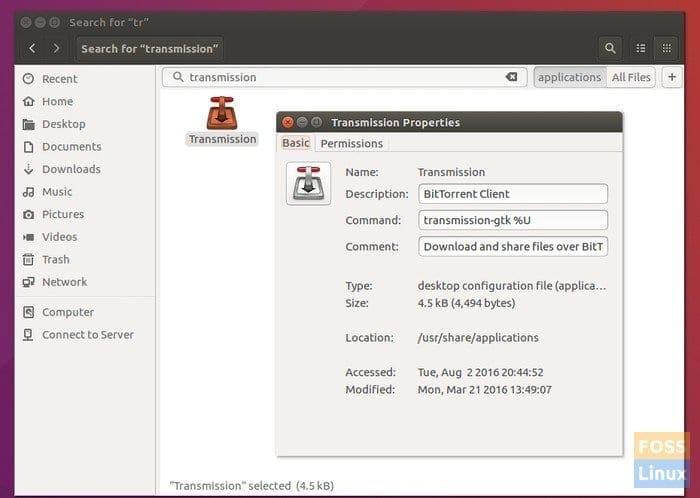
Task: Close the Transmission Properties dialog
Action: [x=288, y=122]
